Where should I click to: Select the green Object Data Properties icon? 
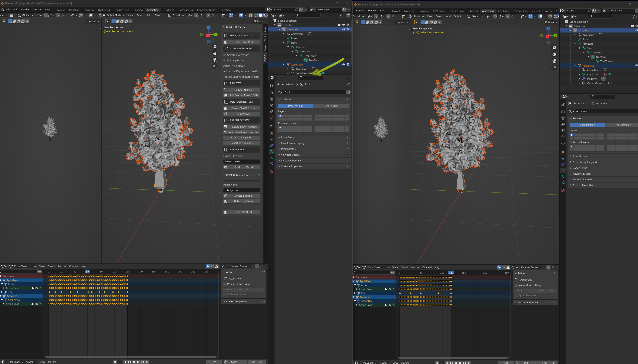[x=272, y=151]
